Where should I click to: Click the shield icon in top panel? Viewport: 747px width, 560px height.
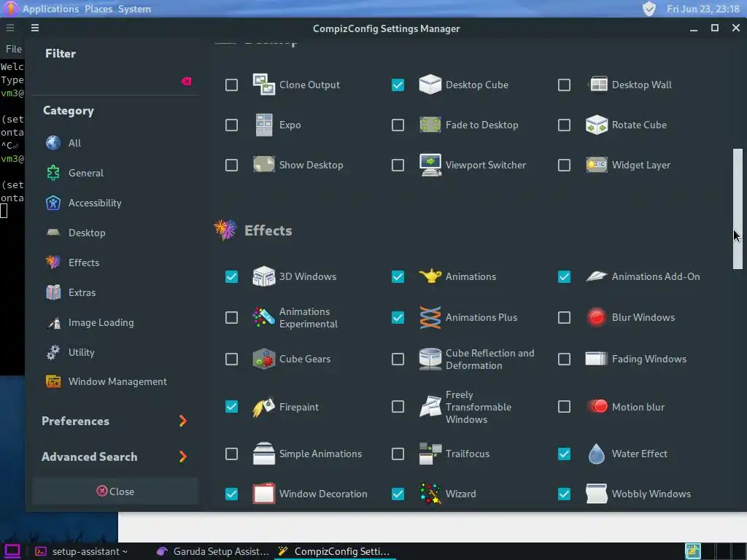click(x=649, y=9)
